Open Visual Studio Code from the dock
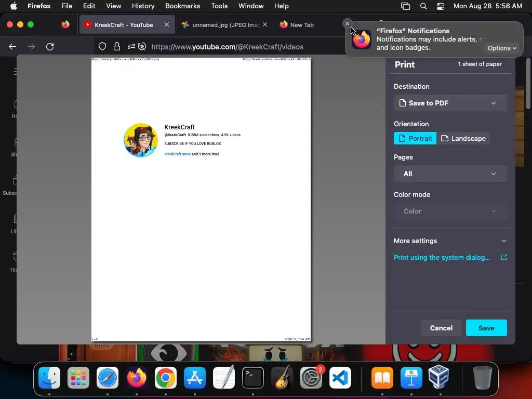The width and height of the screenshot is (532, 399). click(x=340, y=378)
